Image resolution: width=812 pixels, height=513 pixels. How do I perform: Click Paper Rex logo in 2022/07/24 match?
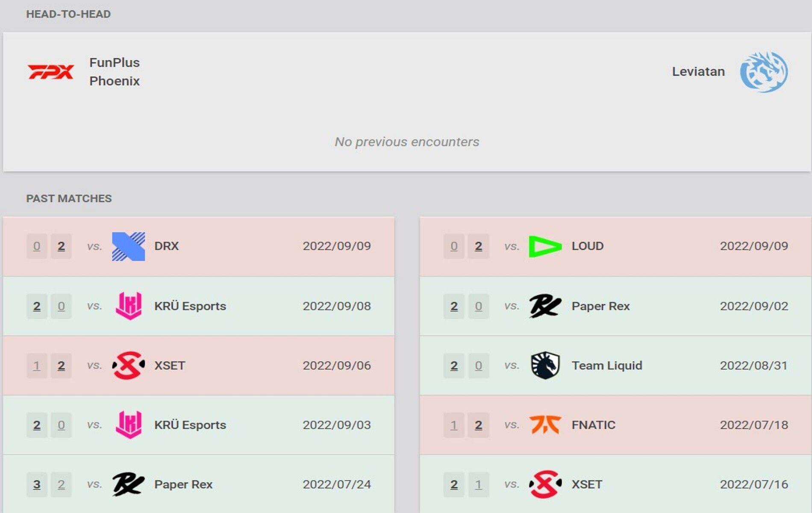[128, 484]
